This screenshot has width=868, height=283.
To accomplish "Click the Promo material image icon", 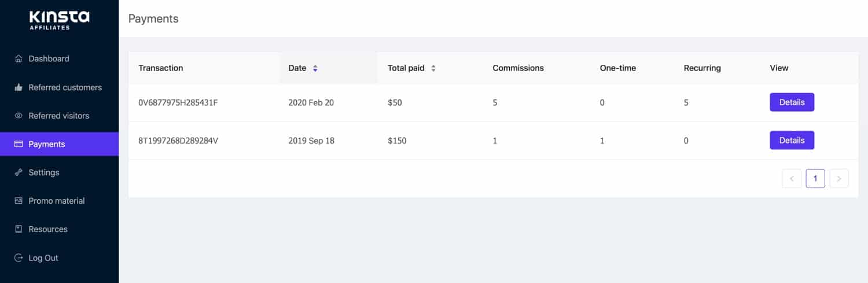I will click(19, 201).
